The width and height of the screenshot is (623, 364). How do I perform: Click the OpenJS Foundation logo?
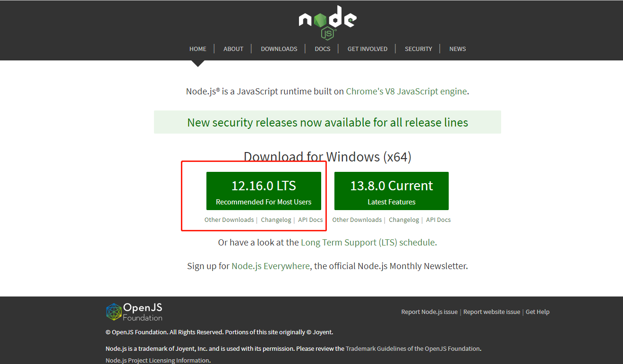coord(134,312)
